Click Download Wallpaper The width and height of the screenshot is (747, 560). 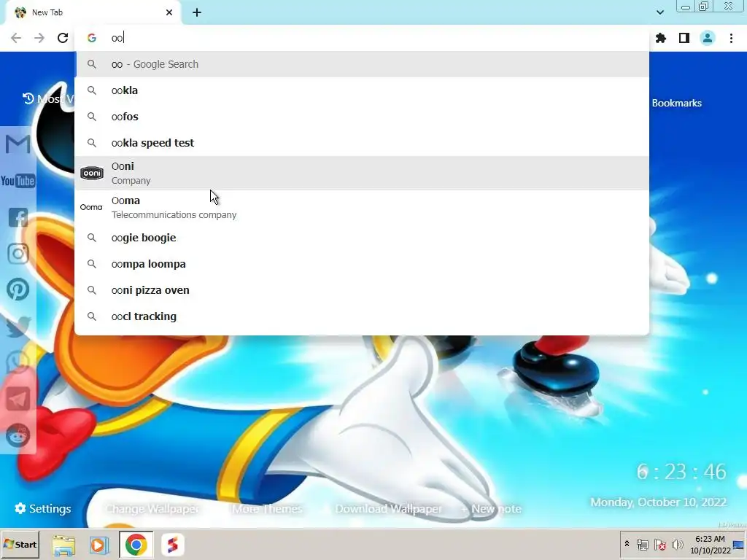click(388, 509)
